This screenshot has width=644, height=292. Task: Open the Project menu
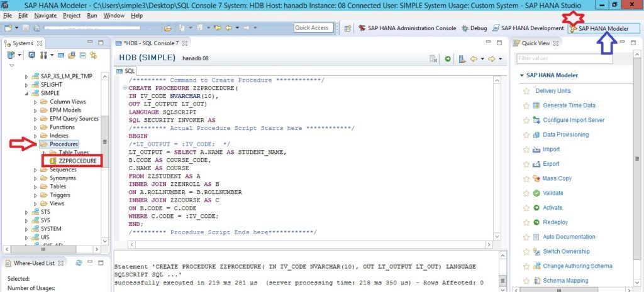(72, 16)
